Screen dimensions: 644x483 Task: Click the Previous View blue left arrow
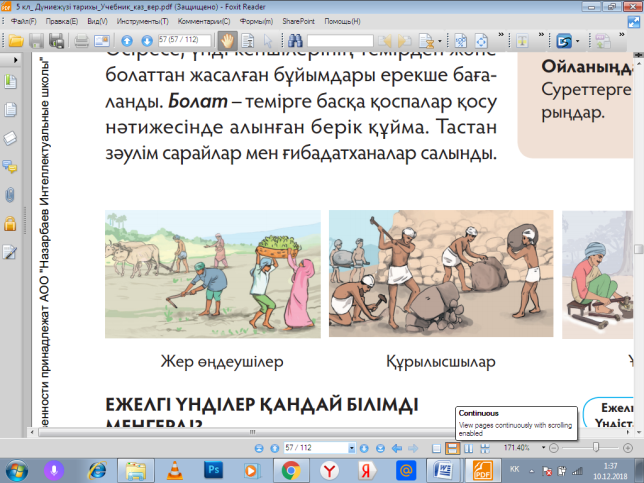pyautogui.click(x=397, y=448)
